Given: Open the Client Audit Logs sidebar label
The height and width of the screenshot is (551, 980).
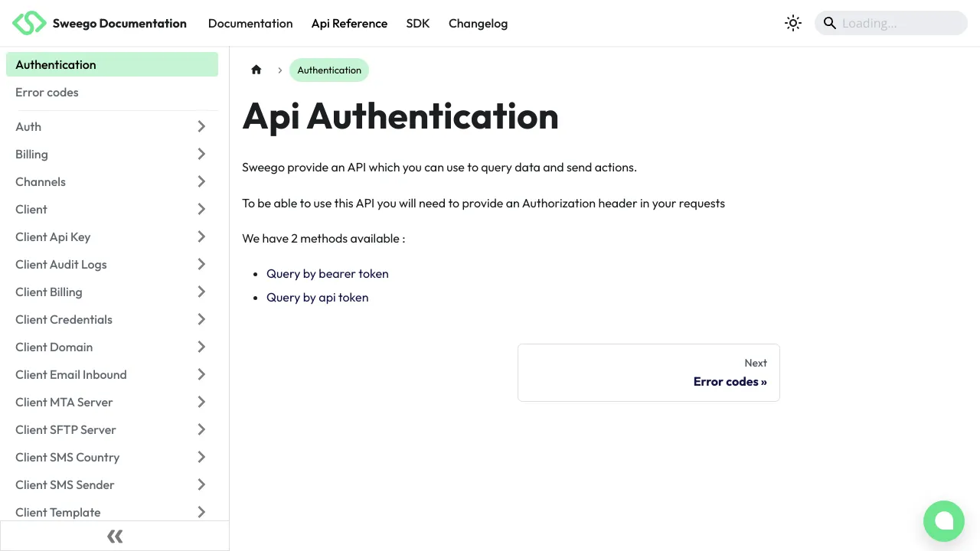Looking at the screenshot, I should [61, 264].
